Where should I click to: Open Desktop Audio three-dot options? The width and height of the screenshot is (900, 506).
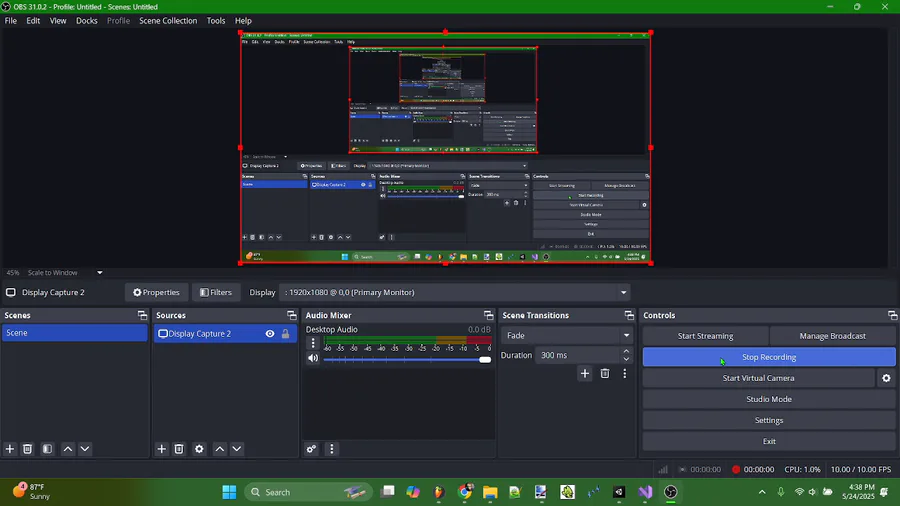point(313,343)
